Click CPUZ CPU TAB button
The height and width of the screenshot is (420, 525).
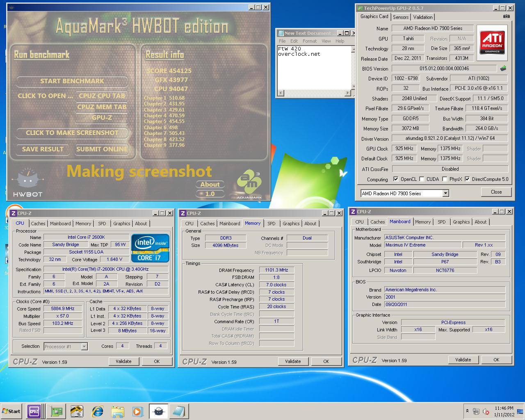point(102,96)
